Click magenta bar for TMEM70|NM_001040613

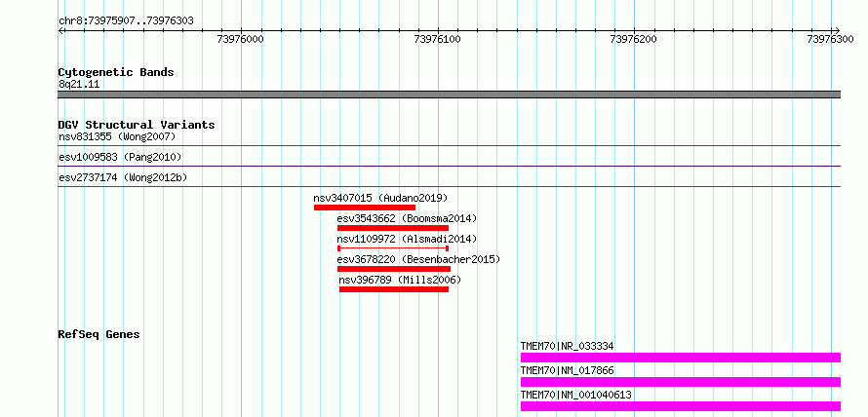point(681,406)
